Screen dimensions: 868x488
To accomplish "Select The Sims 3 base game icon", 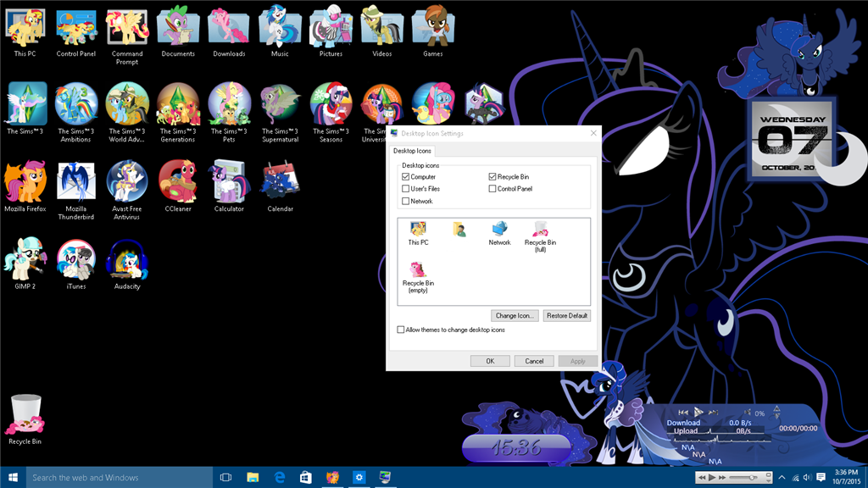I will click(x=25, y=109).
